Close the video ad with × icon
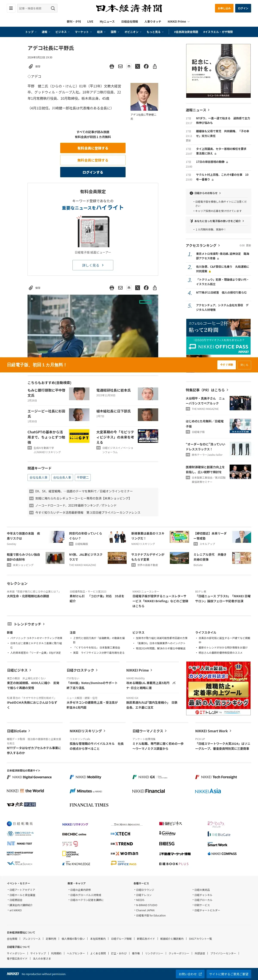The image size is (258, 980). click(32, 299)
